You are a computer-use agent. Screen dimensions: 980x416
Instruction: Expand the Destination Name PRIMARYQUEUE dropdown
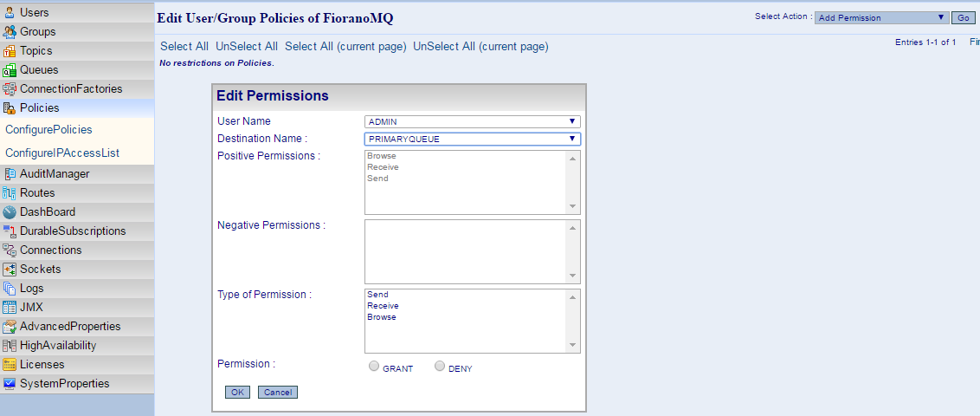coord(473,139)
